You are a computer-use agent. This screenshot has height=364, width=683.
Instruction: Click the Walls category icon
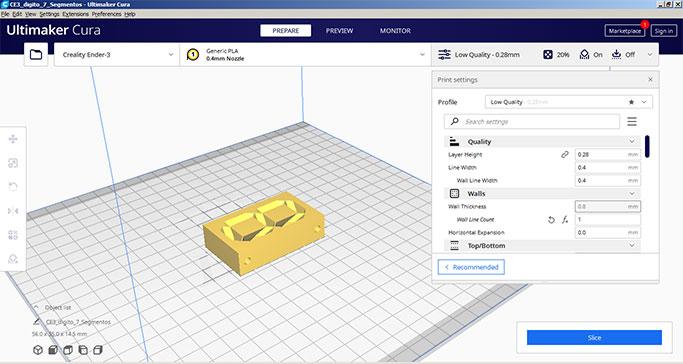(x=454, y=193)
